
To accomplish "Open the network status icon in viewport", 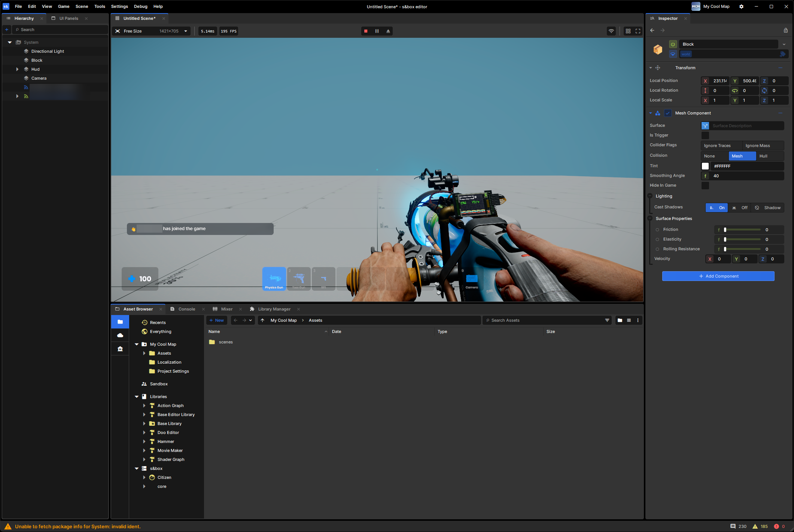I will tap(611, 31).
